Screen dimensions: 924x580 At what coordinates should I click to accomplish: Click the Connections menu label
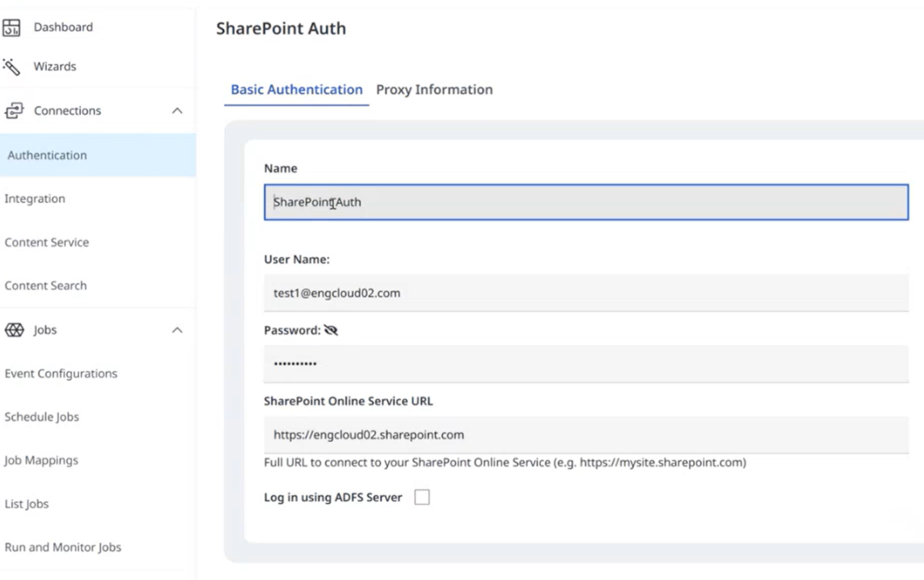tap(67, 110)
